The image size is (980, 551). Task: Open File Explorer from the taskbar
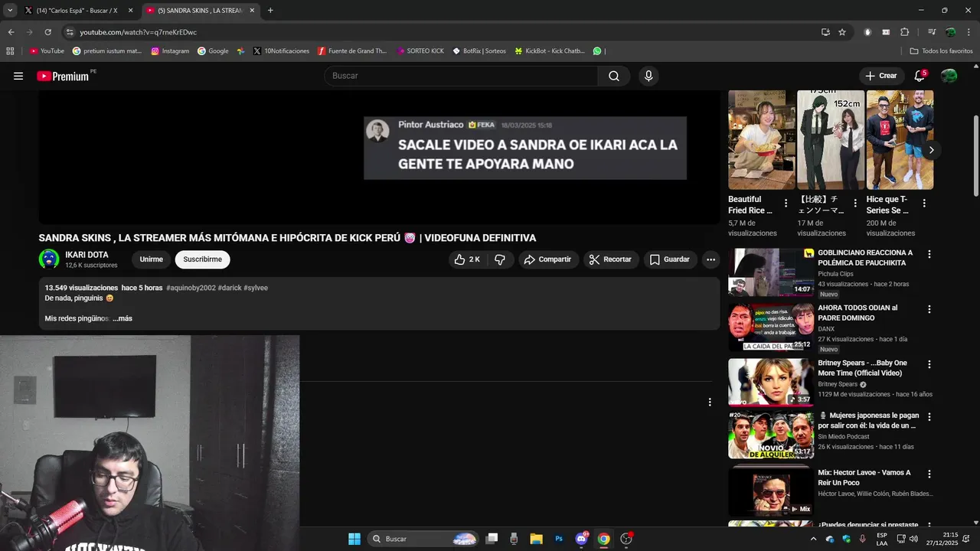(x=536, y=539)
